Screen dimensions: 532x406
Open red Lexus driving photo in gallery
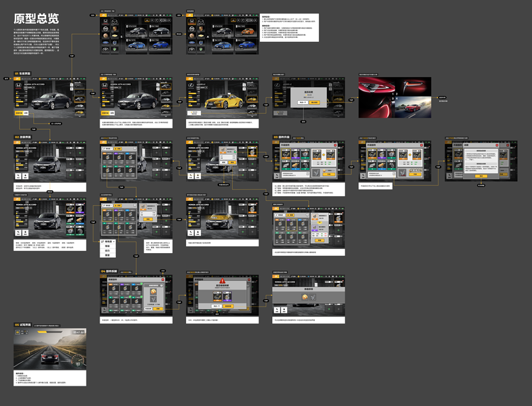414,107
